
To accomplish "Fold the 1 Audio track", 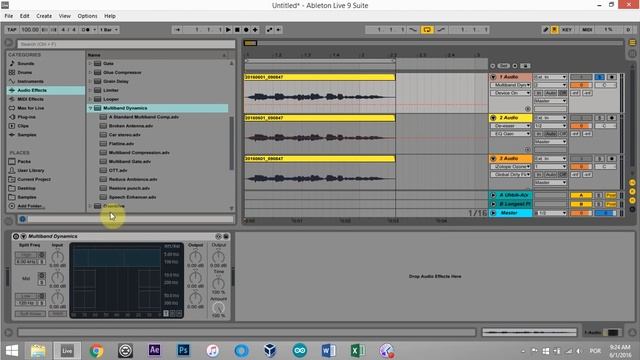I will [493, 77].
